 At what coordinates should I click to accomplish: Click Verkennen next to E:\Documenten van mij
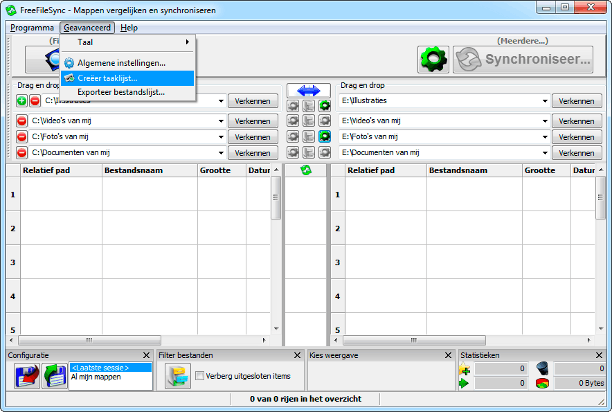click(x=576, y=153)
